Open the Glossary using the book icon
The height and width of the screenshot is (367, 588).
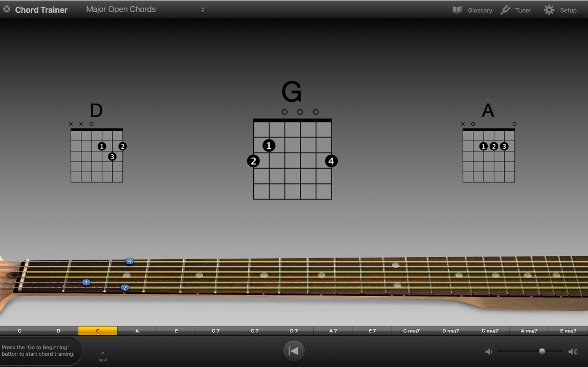pos(456,10)
